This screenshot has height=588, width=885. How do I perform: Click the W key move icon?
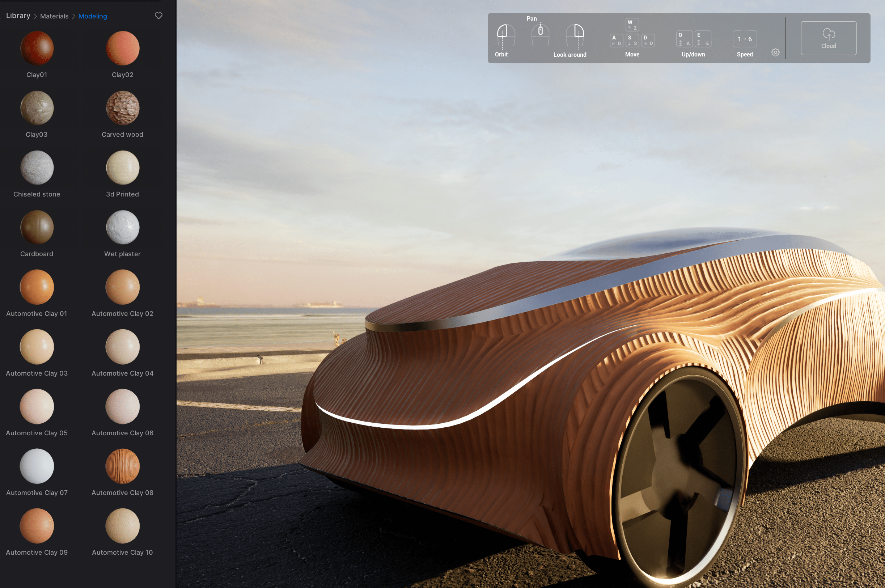tap(632, 25)
